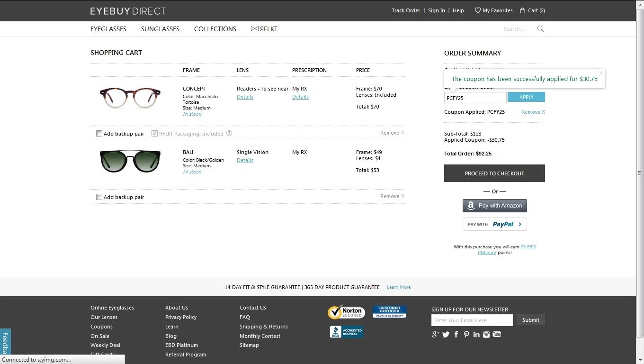Check Add backup pair for Concept
Image resolution: width=644 pixels, height=364 pixels.
pos(99,134)
